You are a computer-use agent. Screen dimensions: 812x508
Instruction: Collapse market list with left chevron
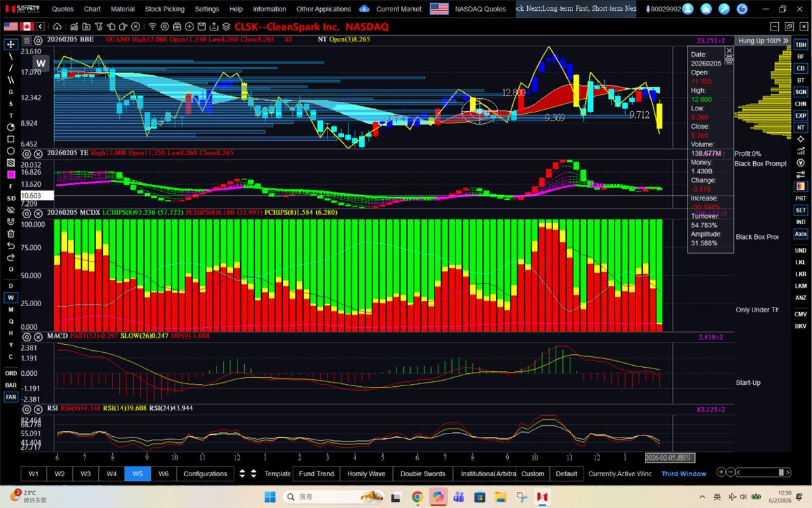point(41,26)
